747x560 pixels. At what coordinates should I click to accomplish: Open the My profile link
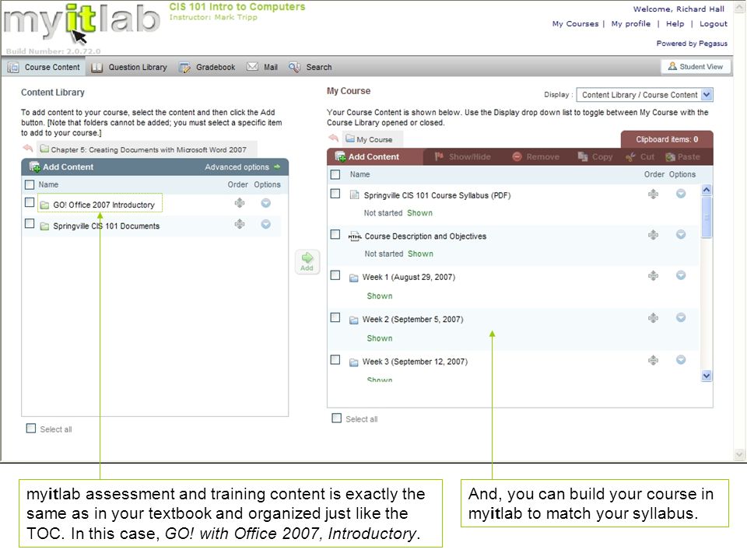click(x=630, y=24)
